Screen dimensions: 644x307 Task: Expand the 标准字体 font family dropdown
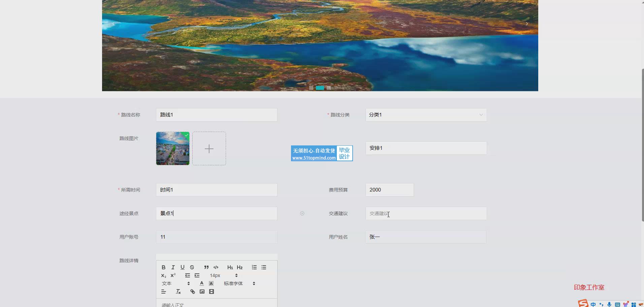point(239,283)
